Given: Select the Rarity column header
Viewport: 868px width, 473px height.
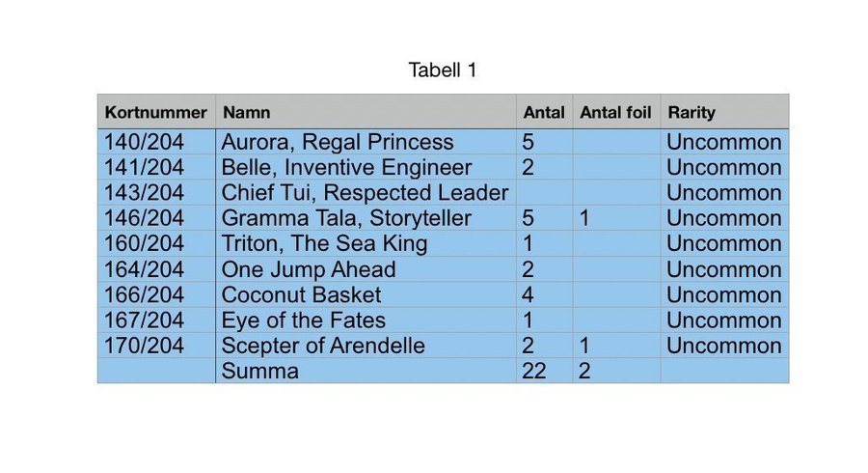Looking at the screenshot, I should click(x=724, y=112).
